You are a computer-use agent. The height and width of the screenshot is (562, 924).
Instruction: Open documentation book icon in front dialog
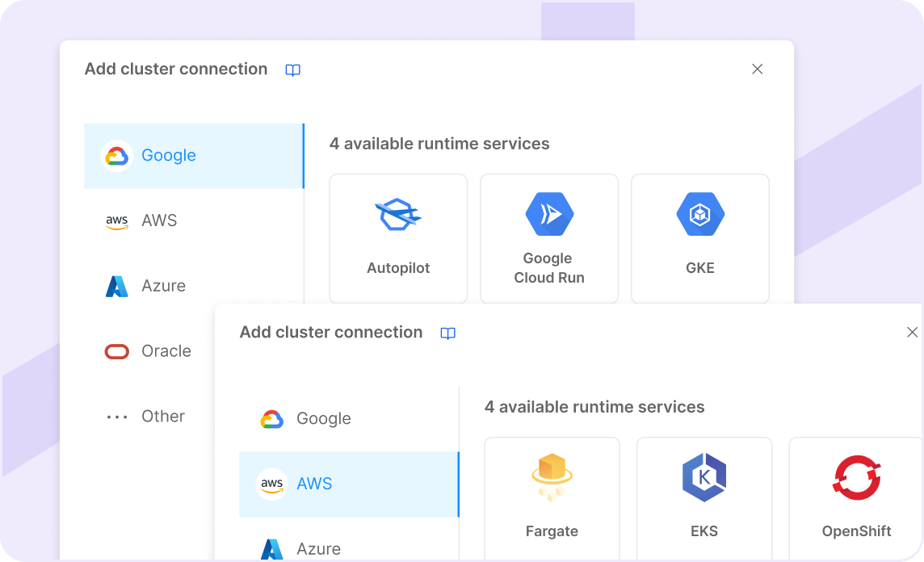(447, 333)
